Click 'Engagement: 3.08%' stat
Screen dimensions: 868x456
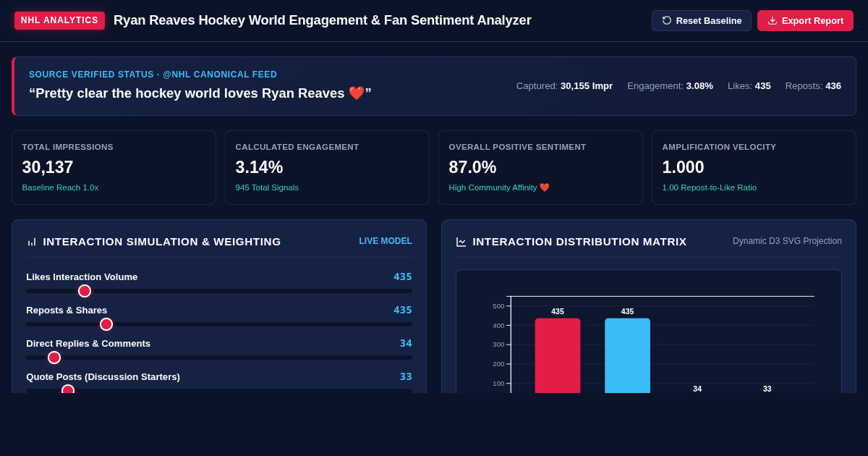670,85
